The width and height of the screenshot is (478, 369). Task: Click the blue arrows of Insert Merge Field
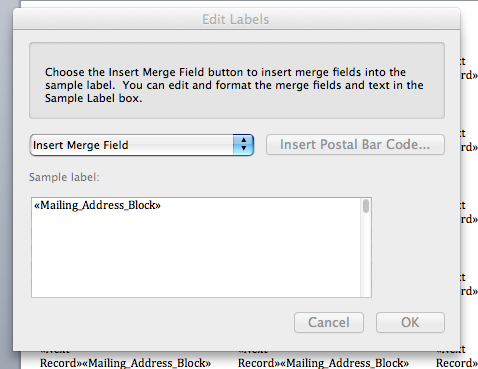coord(244,145)
